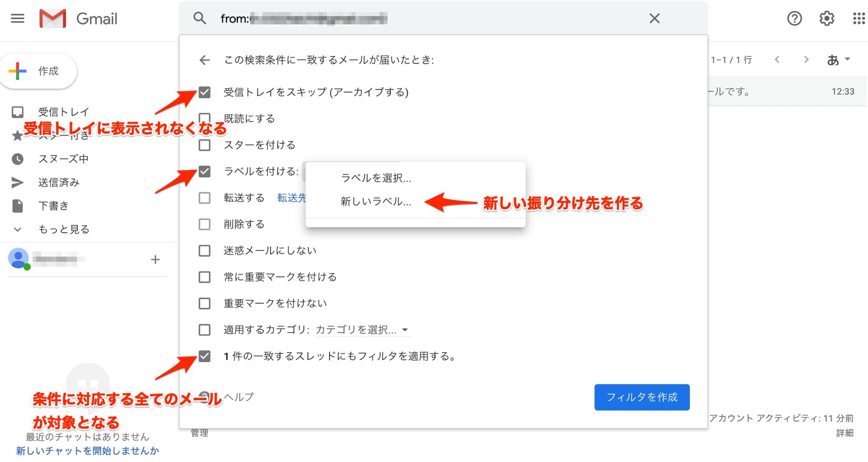Image resolution: width=868 pixels, height=462 pixels.
Task: Select ラベルを選択... menu option
Action: [376, 178]
